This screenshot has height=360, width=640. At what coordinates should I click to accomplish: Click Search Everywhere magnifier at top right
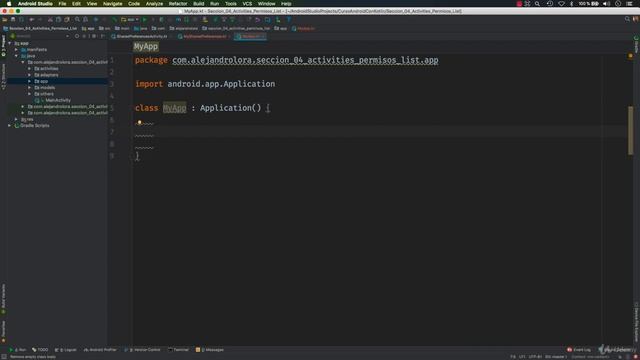point(627,19)
